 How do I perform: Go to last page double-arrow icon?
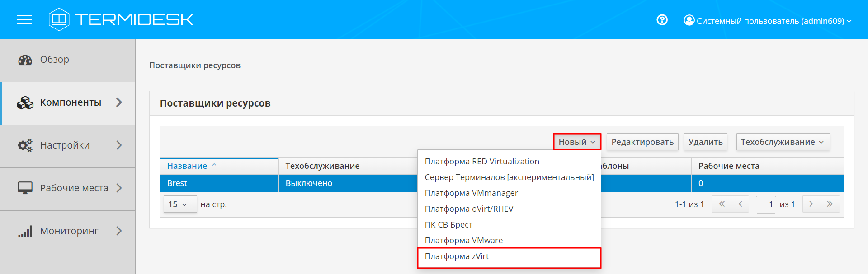tap(830, 204)
